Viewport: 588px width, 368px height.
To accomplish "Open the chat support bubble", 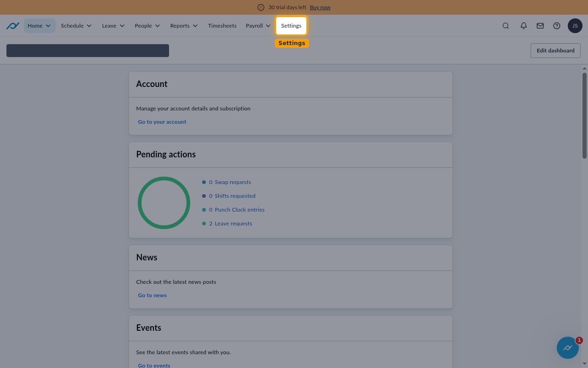I will (568, 348).
